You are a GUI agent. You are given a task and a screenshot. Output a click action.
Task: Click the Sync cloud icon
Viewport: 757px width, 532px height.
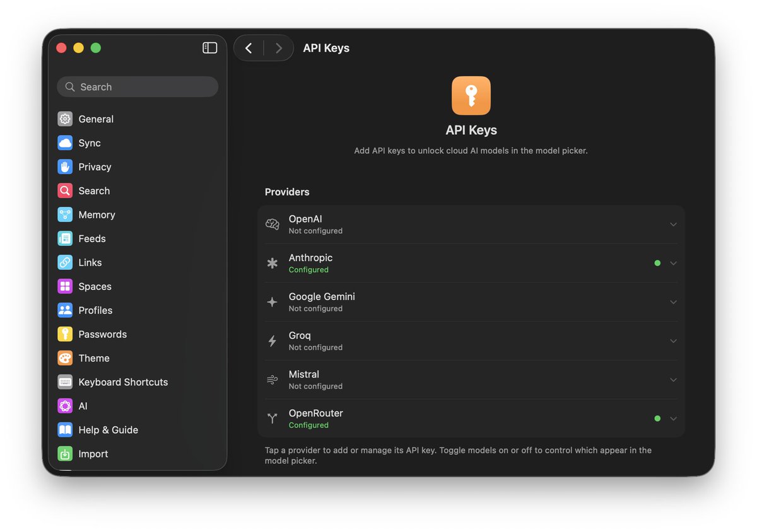(x=65, y=143)
